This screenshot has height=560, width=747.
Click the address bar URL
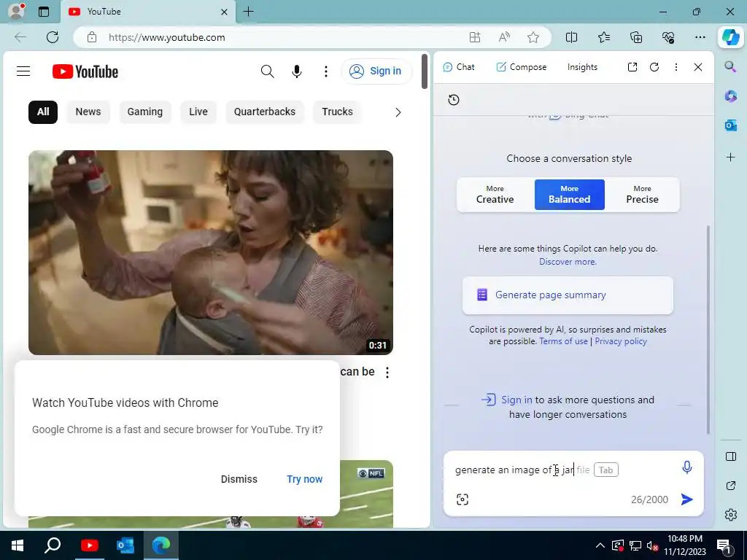[167, 38]
